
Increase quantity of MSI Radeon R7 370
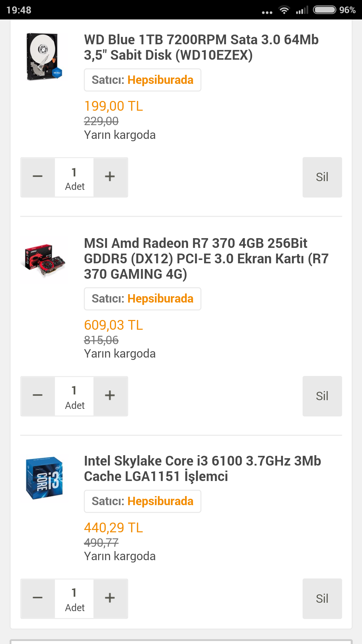tap(110, 396)
